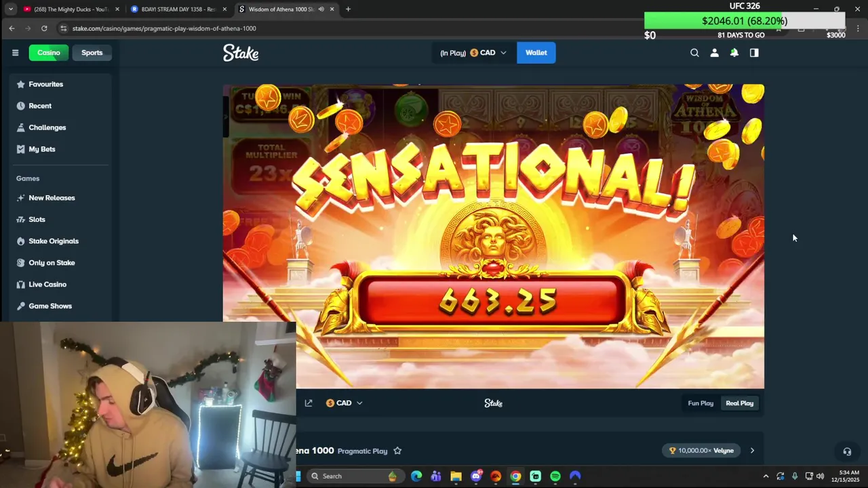The image size is (868, 488).
Task: Click the Stake logo in header
Action: 241,53
